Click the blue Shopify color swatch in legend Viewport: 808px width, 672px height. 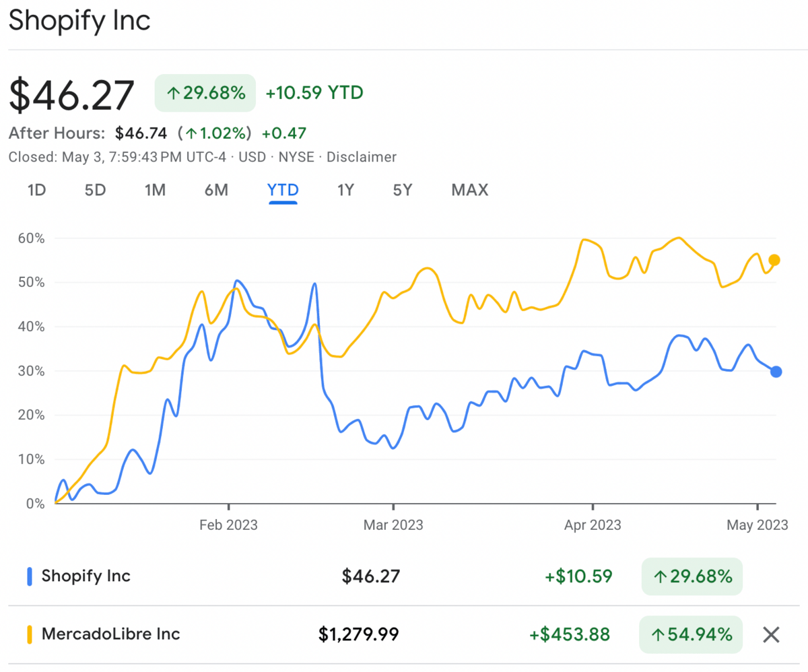(x=30, y=576)
